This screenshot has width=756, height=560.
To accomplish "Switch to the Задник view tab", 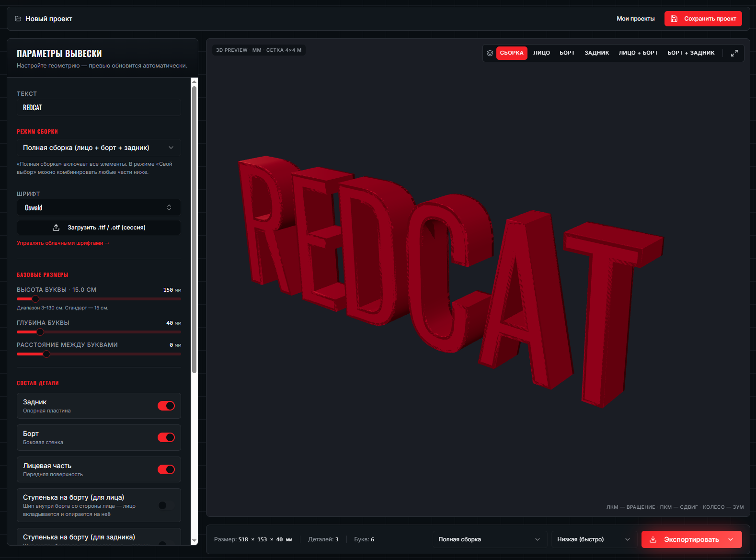I will click(x=597, y=53).
